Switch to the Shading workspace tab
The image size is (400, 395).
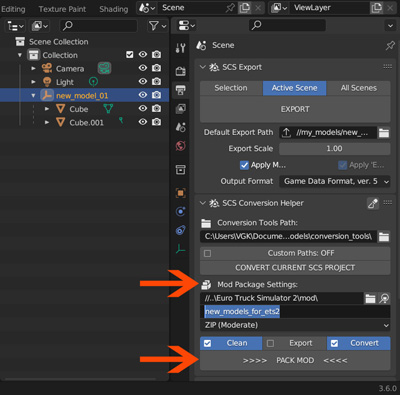[114, 9]
